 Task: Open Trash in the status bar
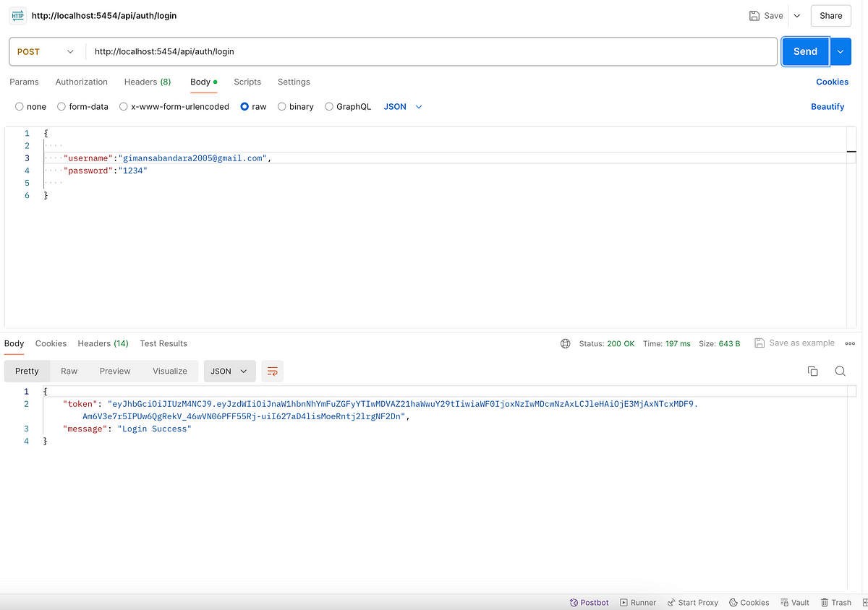(x=836, y=602)
